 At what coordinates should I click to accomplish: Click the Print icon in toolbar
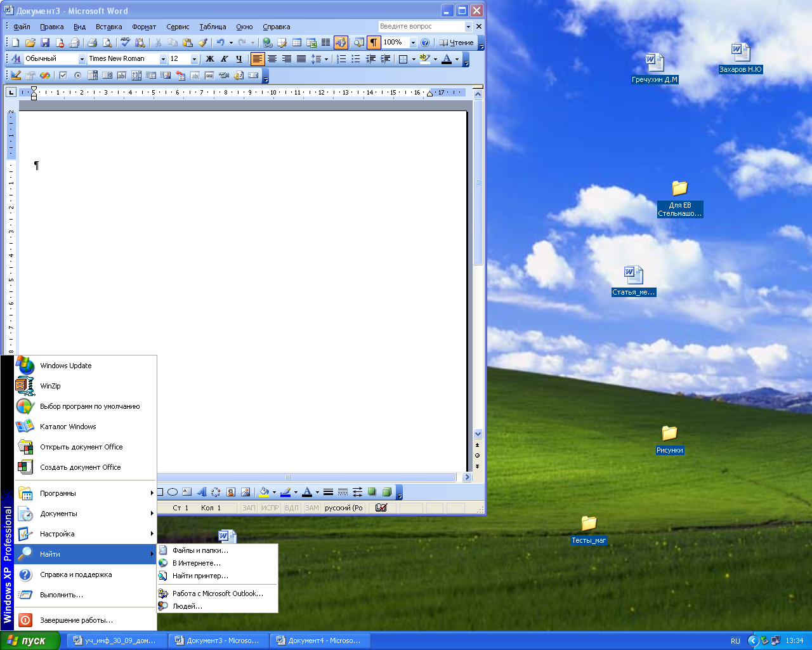[x=92, y=43]
